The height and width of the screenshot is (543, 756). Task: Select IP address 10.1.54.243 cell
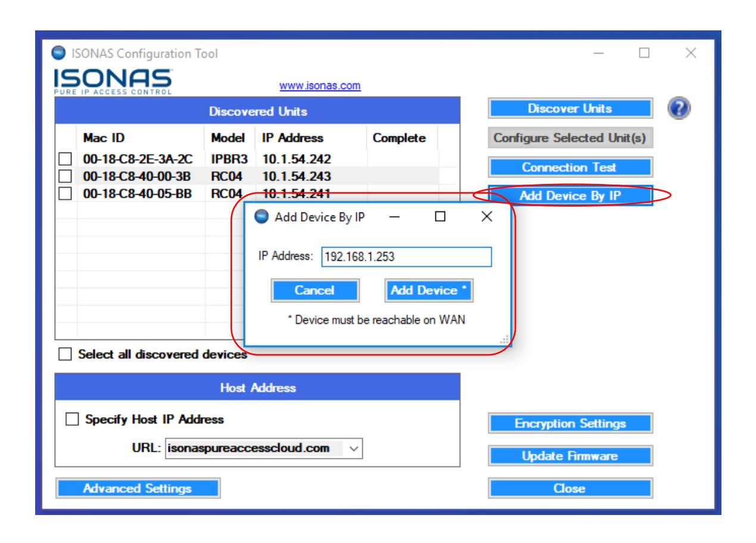[x=297, y=176]
